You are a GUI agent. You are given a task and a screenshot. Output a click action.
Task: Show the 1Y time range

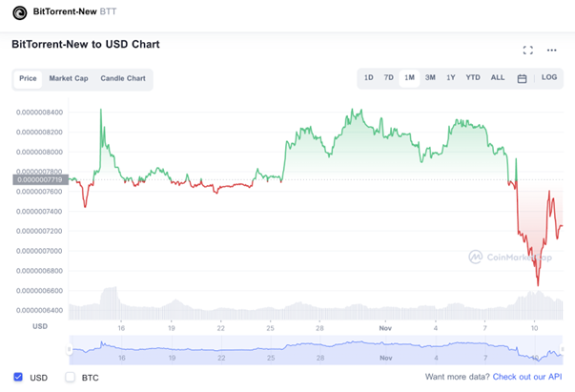click(450, 78)
